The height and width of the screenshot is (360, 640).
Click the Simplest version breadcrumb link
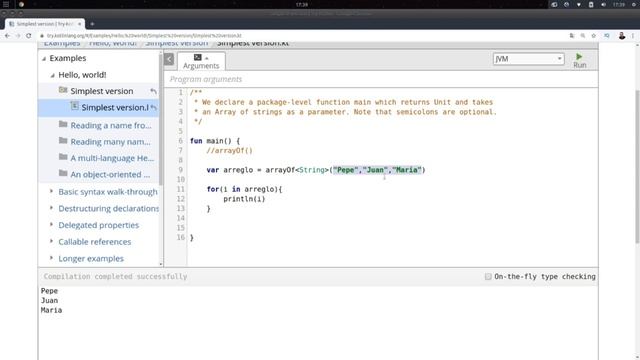click(x=177, y=43)
